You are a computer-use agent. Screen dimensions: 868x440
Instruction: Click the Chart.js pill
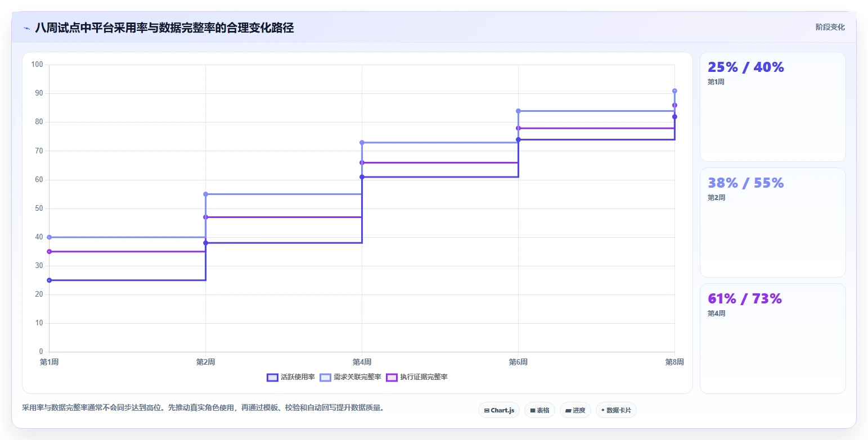tap(499, 410)
